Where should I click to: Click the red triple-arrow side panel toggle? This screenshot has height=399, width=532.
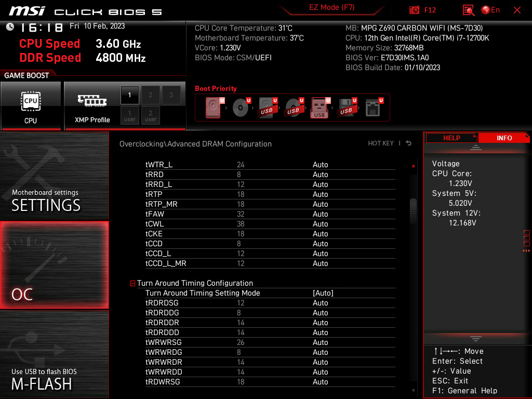(x=526, y=251)
